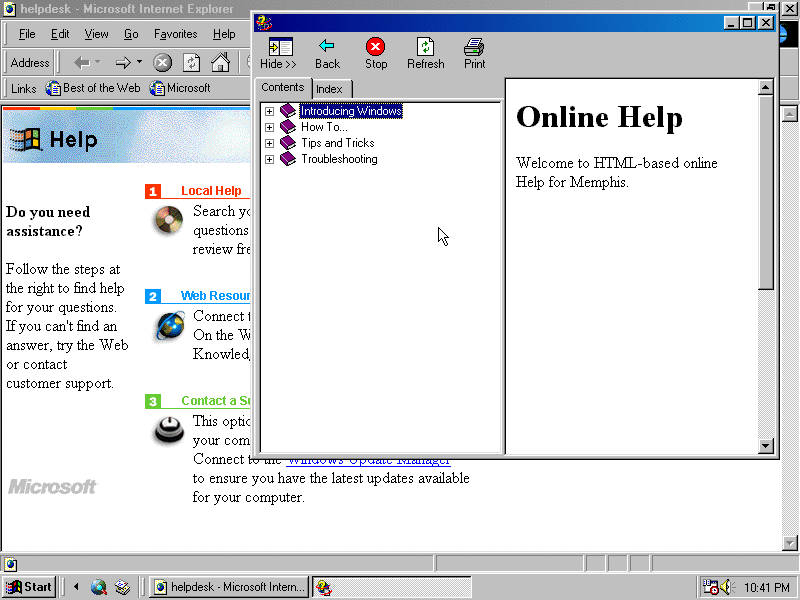Click the Links label on Links bar
Screen dimensions: 800x600
pos(23,89)
